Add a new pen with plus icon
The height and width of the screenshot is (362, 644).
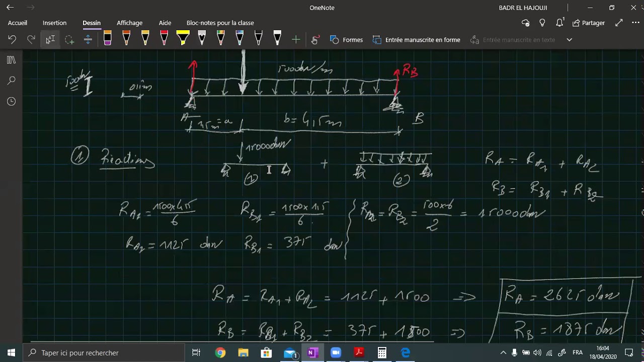pyautogui.click(x=296, y=40)
